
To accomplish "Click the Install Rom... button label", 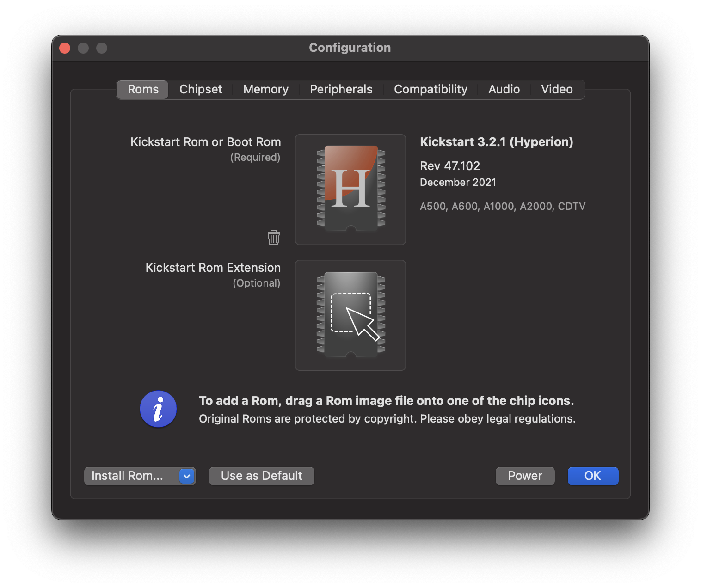I will 128,476.
